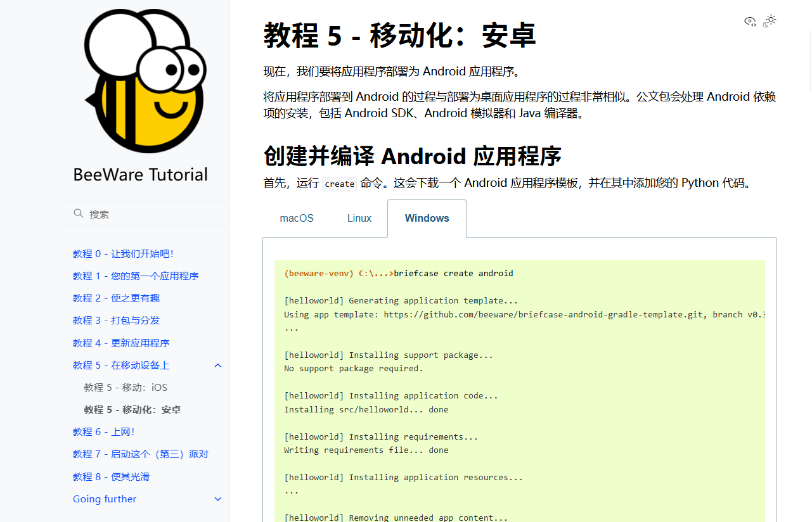This screenshot has height=522, width=812.
Task: Click the line Removing unneeded app content...
Action: [x=396, y=518]
